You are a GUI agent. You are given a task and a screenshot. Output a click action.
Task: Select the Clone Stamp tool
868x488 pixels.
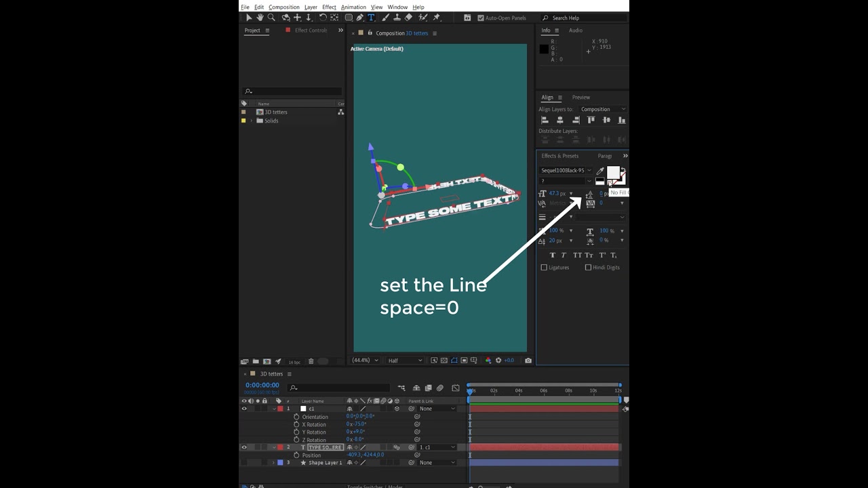click(x=397, y=18)
